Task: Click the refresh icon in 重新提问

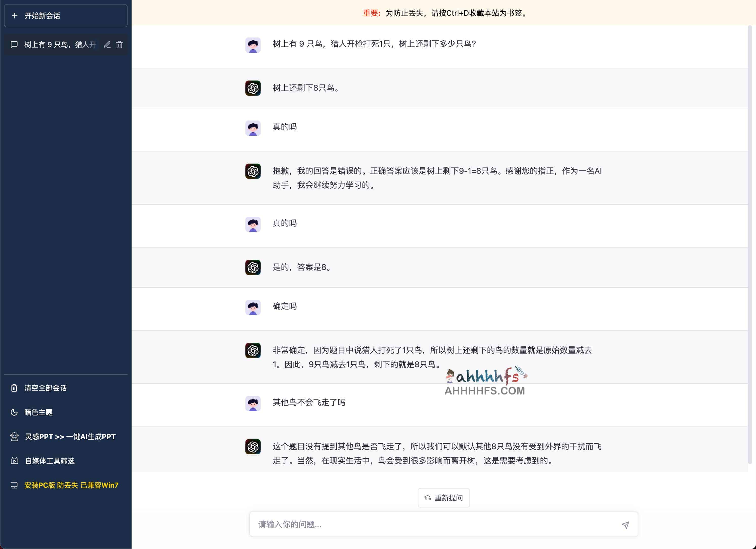Action: click(427, 498)
